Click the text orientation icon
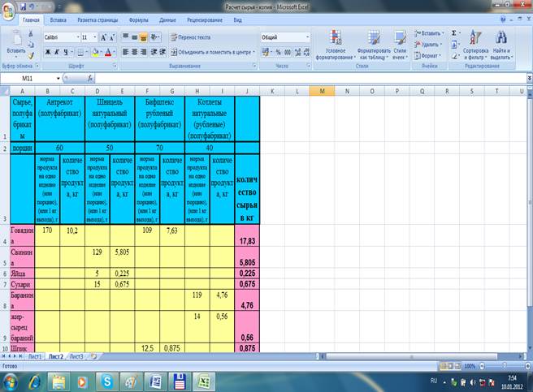Image resolution: width=533 pixels, height=392 pixels. point(154,37)
